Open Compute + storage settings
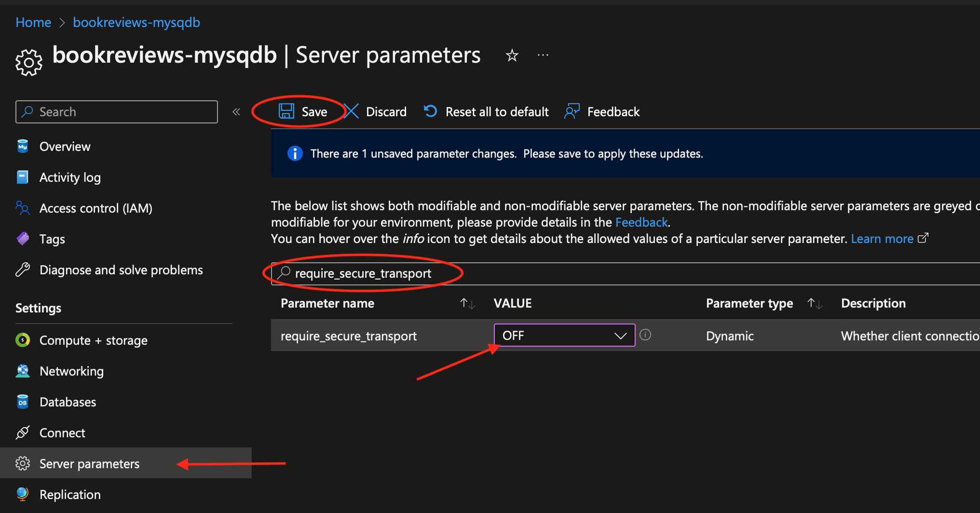 [x=94, y=340]
